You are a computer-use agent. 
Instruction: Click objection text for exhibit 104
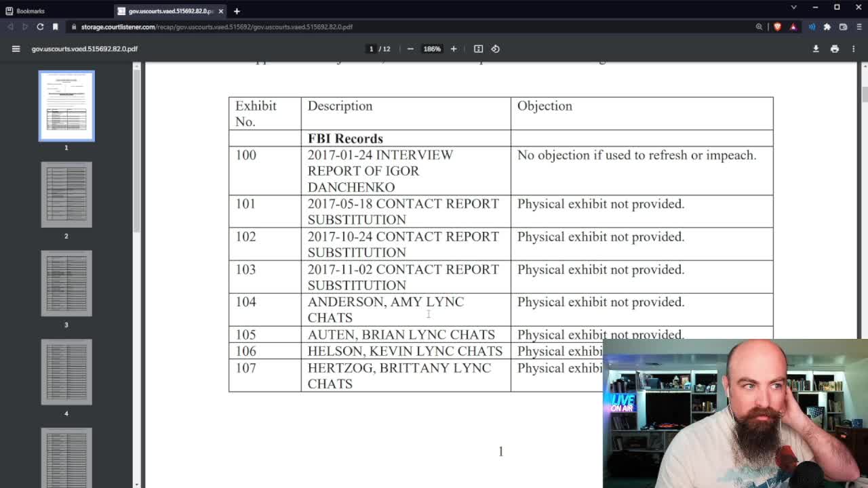click(601, 302)
